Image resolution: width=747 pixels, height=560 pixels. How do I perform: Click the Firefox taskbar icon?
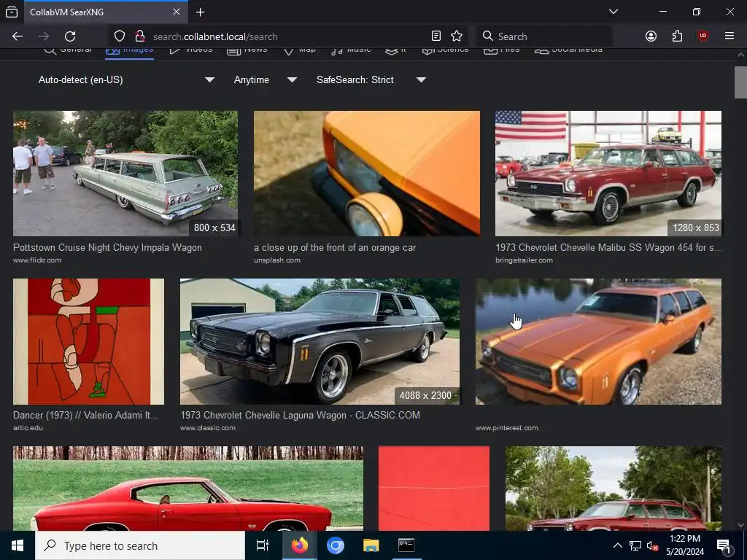coord(300,545)
